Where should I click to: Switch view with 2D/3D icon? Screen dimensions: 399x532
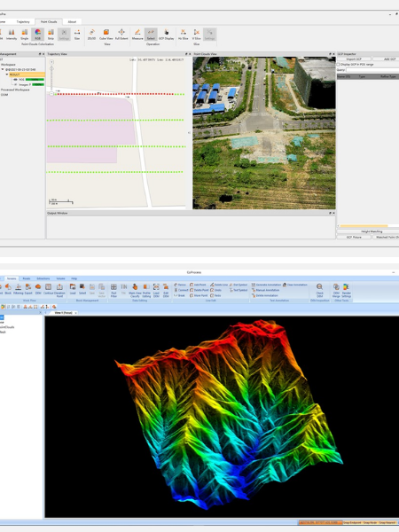pyautogui.click(x=91, y=34)
